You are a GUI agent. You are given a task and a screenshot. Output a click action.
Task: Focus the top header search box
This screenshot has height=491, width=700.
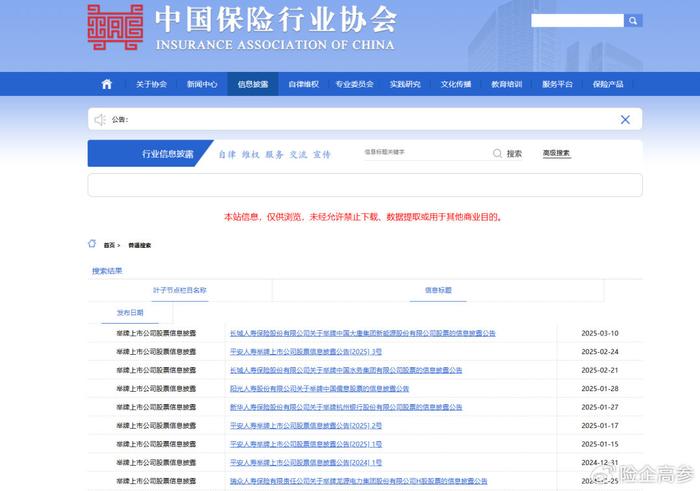(x=577, y=20)
